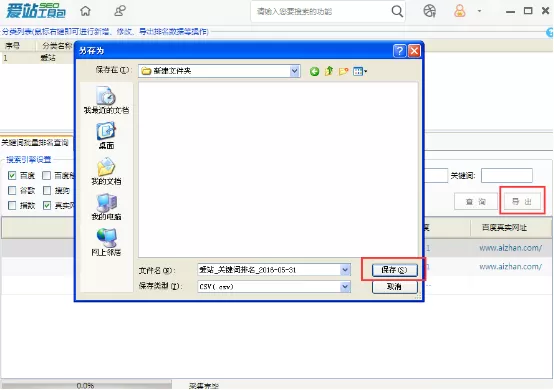Create a new folder icon
Viewport: 554px width, 390px height.
343,71
